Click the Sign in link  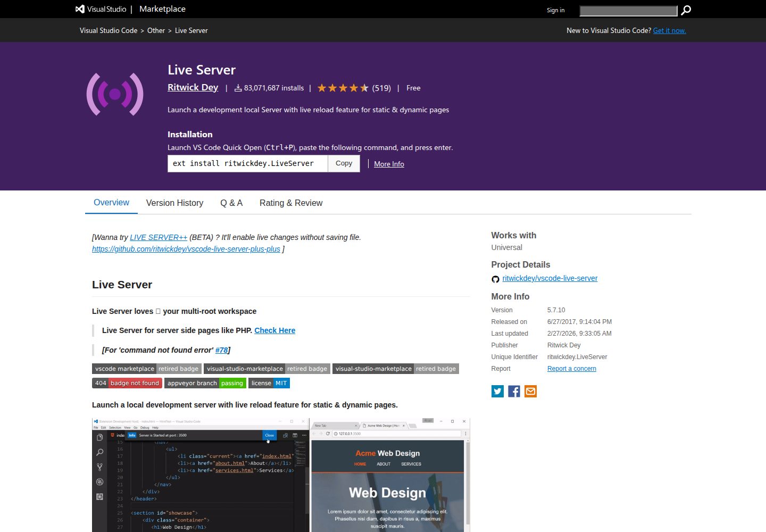coord(555,10)
